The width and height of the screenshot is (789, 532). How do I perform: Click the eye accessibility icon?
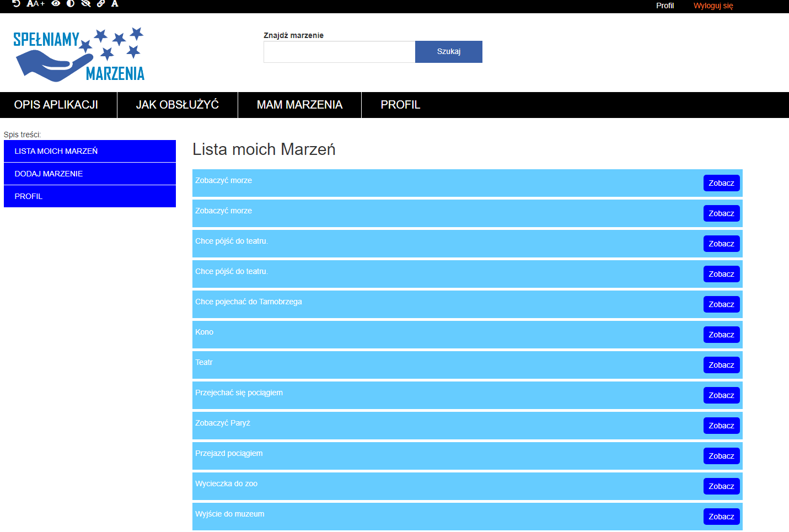pyautogui.click(x=56, y=3)
